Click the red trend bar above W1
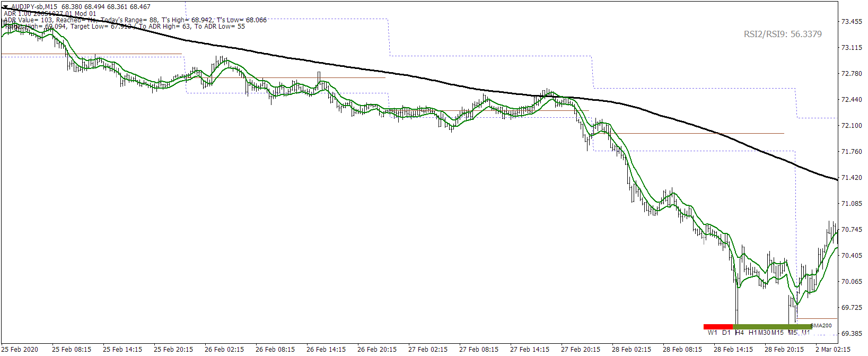Image resolution: width=868 pixels, height=356 pixels. (x=718, y=327)
